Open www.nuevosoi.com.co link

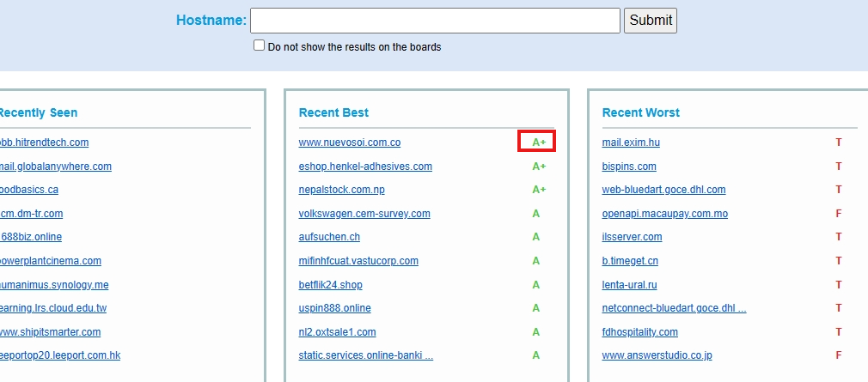349,142
